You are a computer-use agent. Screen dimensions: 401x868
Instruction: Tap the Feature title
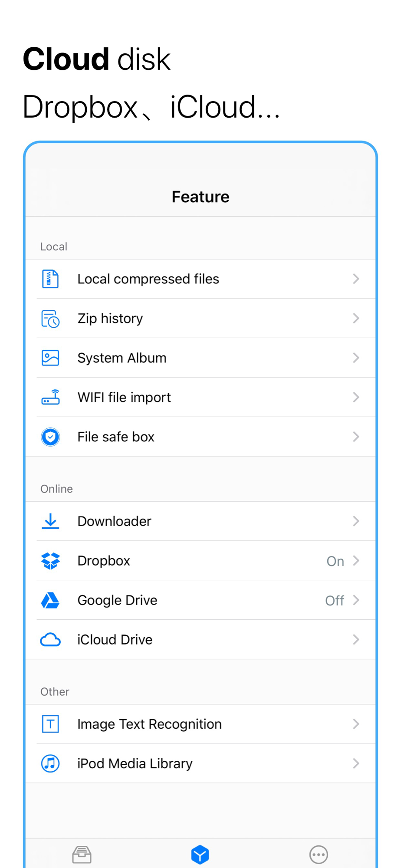click(200, 197)
